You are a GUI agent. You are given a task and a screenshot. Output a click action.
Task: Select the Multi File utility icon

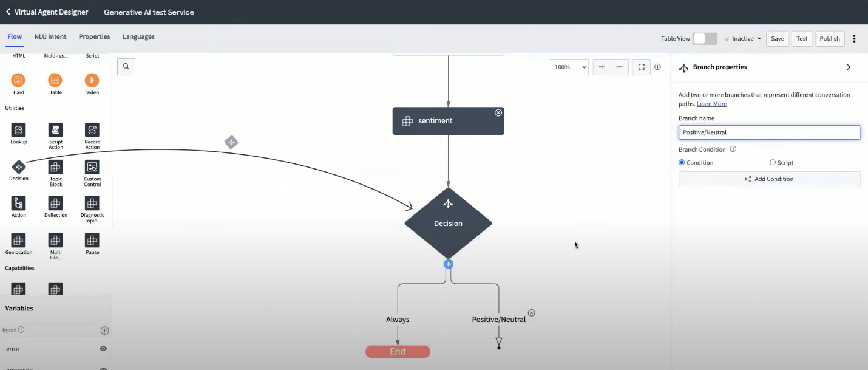click(55, 241)
